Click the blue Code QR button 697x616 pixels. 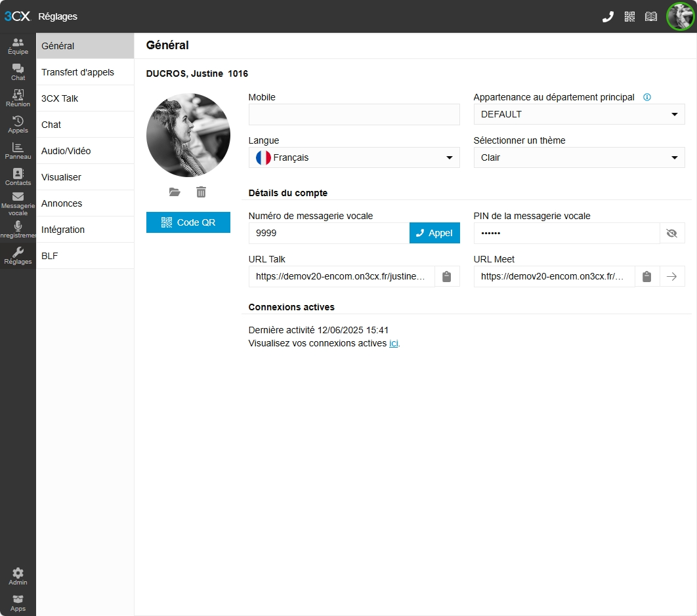click(x=188, y=222)
